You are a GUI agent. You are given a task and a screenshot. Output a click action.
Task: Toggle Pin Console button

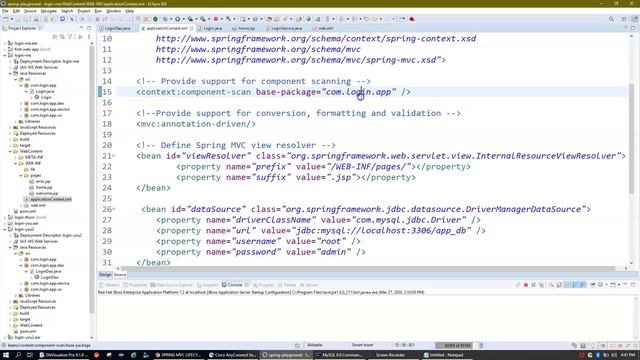click(592, 285)
